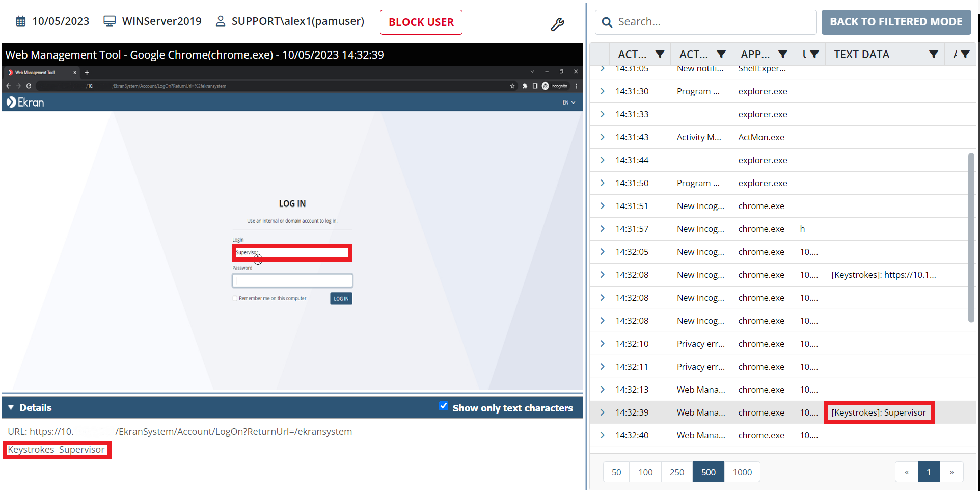This screenshot has width=980, height=491.
Task: Click the LOG IN button in the recording
Action: [x=341, y=299]
